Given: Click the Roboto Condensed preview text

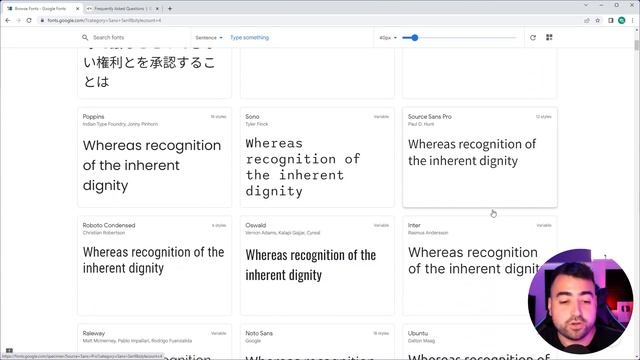Looking at the screenshot, I should pyautogui.click(x=153, y=260).
